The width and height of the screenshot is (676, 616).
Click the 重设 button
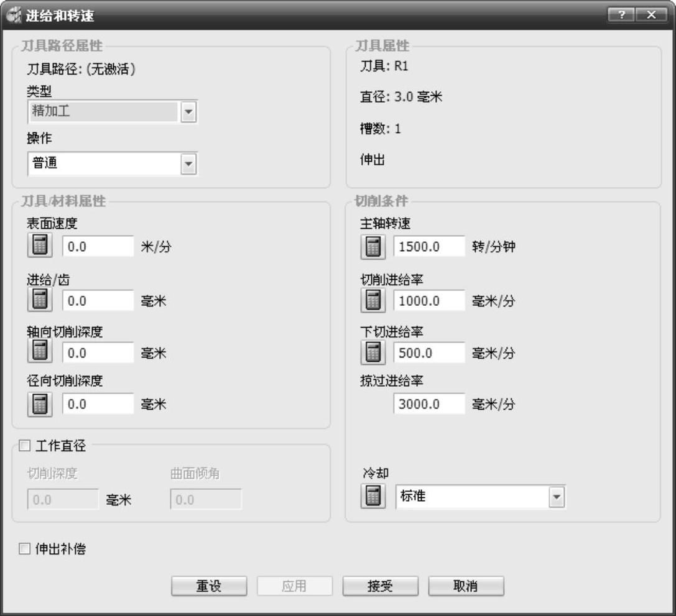(x=209, y=586)
